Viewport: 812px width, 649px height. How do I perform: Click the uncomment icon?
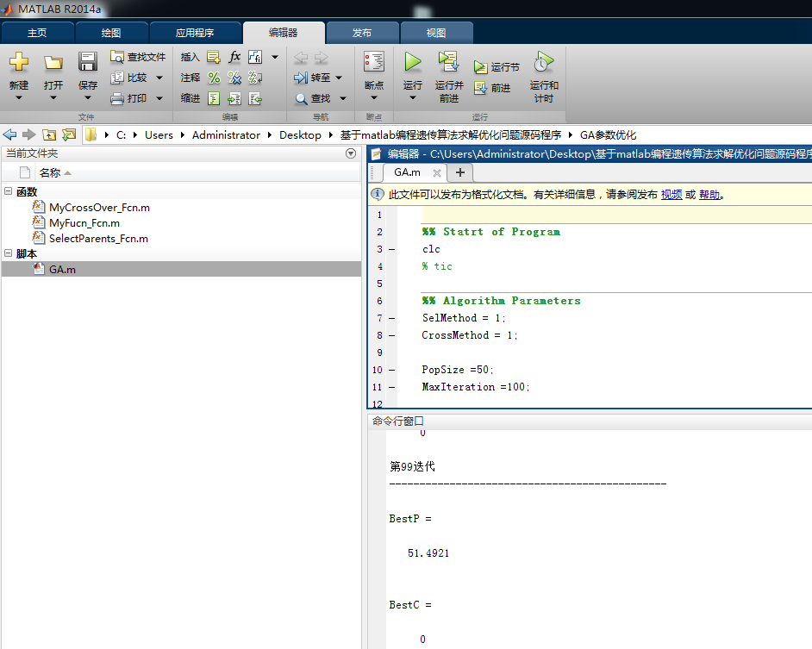234,78
